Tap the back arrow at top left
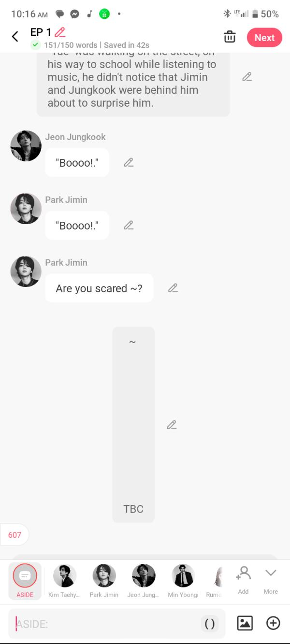 (x=15, y=37)
